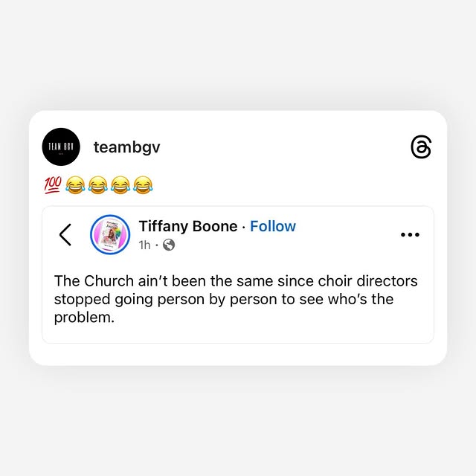This screenshot has height=476, width=476.
Task: Click the third laughing-crying emoji
Action: click(120, 185)
